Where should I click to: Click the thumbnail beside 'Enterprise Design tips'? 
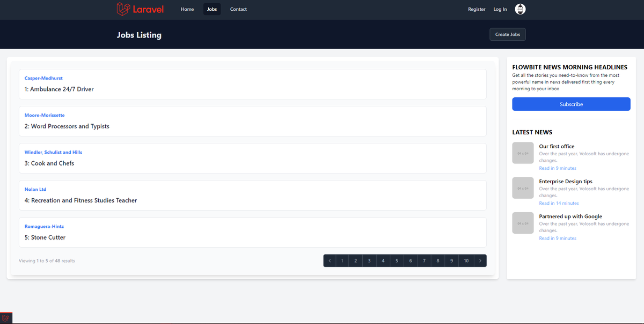523,188
